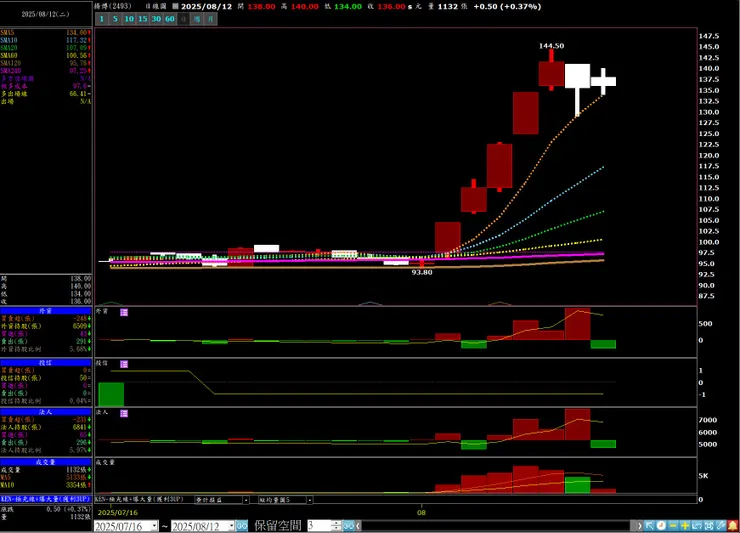Adjust the 保留空間 stepper arrows
The image size is (740, 533).
pyautogui.click(x=336, y=525)
